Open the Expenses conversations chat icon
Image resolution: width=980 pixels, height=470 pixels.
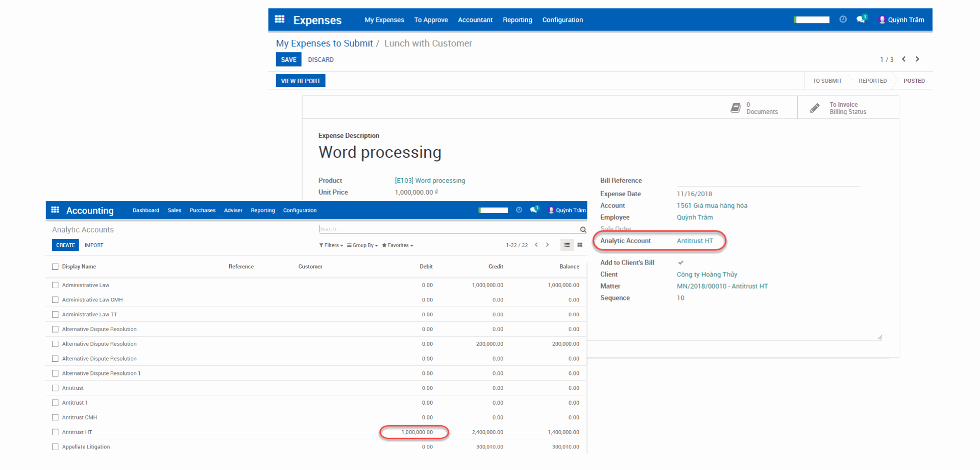point(861,19)
